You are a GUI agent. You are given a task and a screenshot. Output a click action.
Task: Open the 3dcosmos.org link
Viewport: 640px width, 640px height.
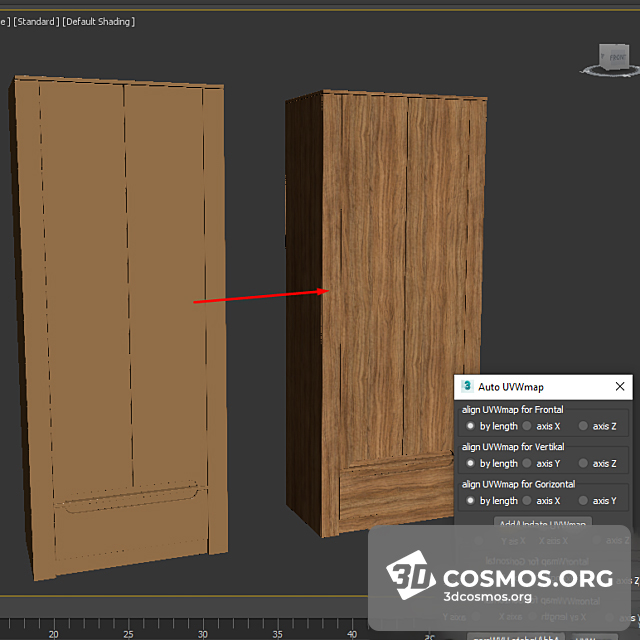487,597
